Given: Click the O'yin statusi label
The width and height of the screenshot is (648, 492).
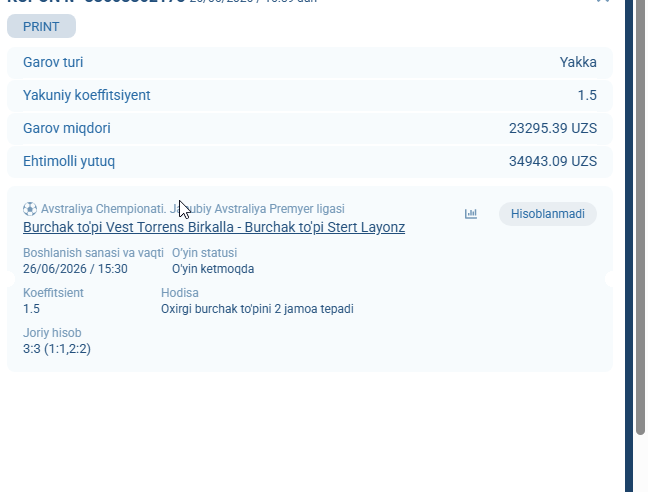Looking at the screenshot, I should point(205,253).
